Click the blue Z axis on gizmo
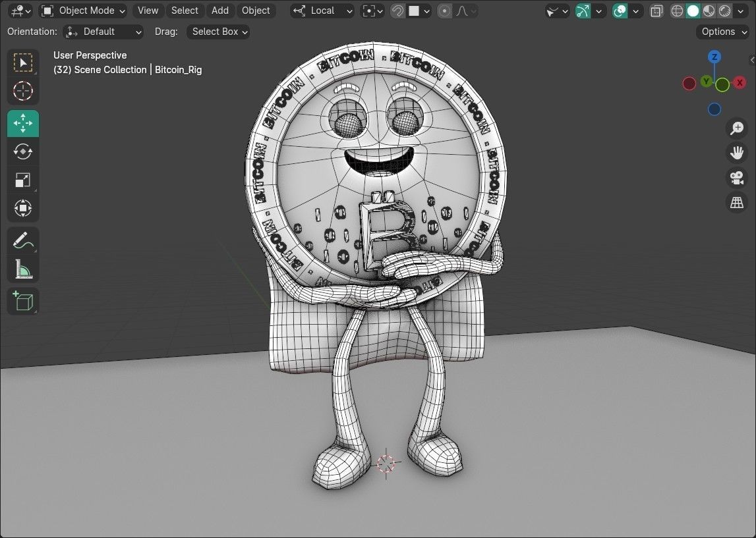Image resolution: width=756 pixels, height=538 pixels. point(714,57)
